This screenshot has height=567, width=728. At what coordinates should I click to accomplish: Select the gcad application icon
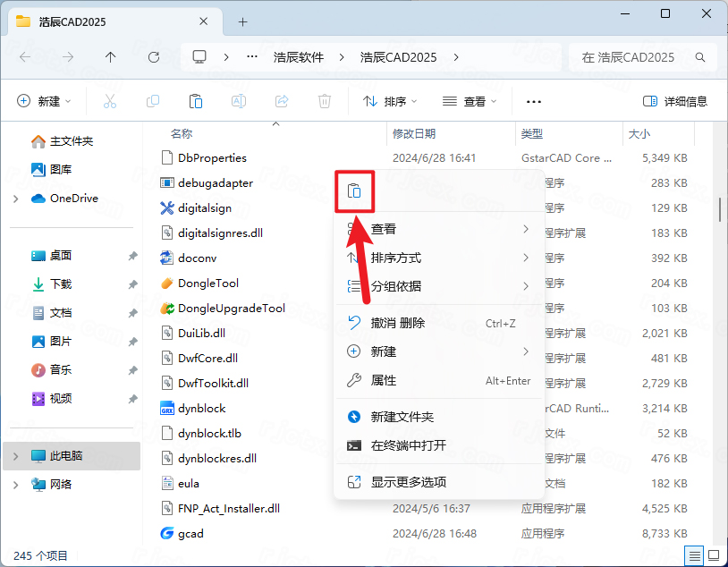(x=166, y=533)
